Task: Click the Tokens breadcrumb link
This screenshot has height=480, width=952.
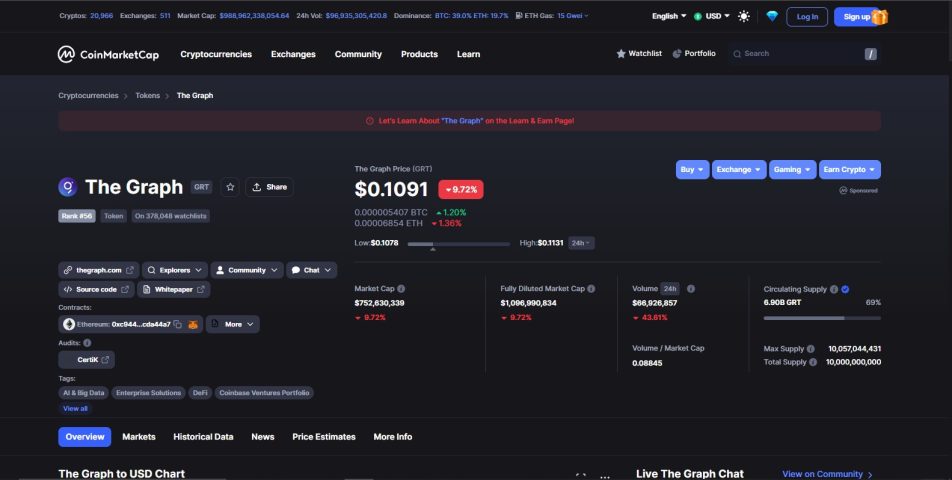Action: [148, 96]
